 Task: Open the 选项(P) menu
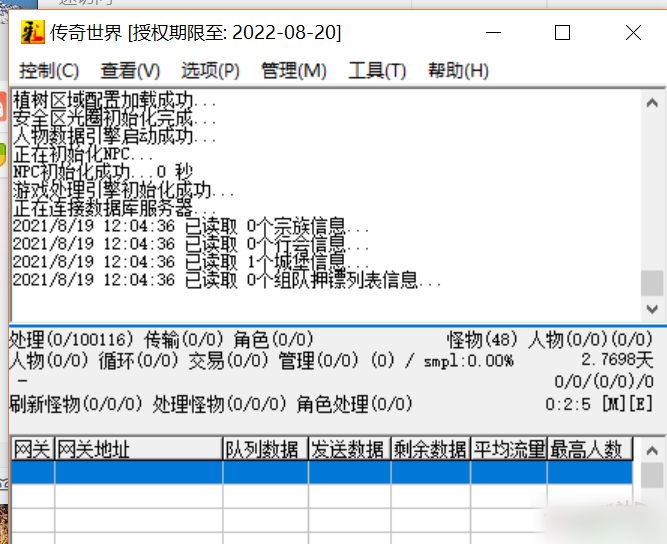click(x=210, y=71)
